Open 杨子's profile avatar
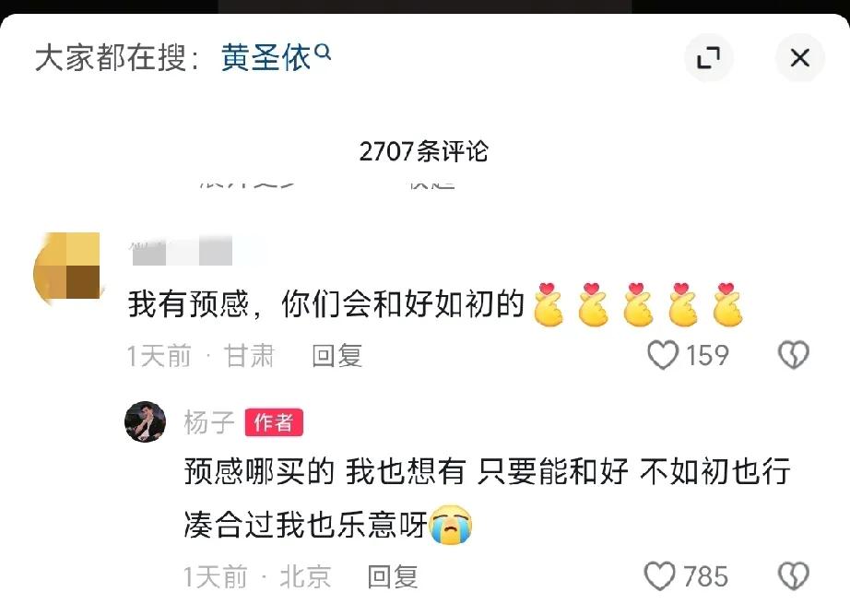 pos(146,421)
